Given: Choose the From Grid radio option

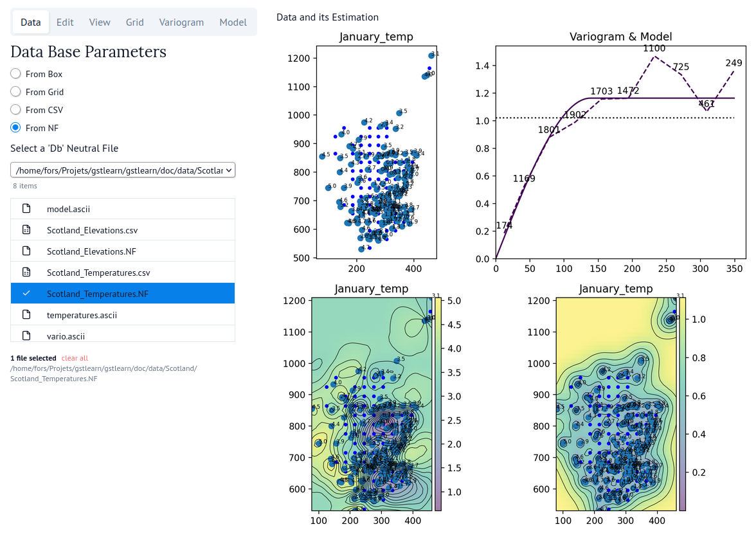Looking at the screenshot, I should [16, 92].
